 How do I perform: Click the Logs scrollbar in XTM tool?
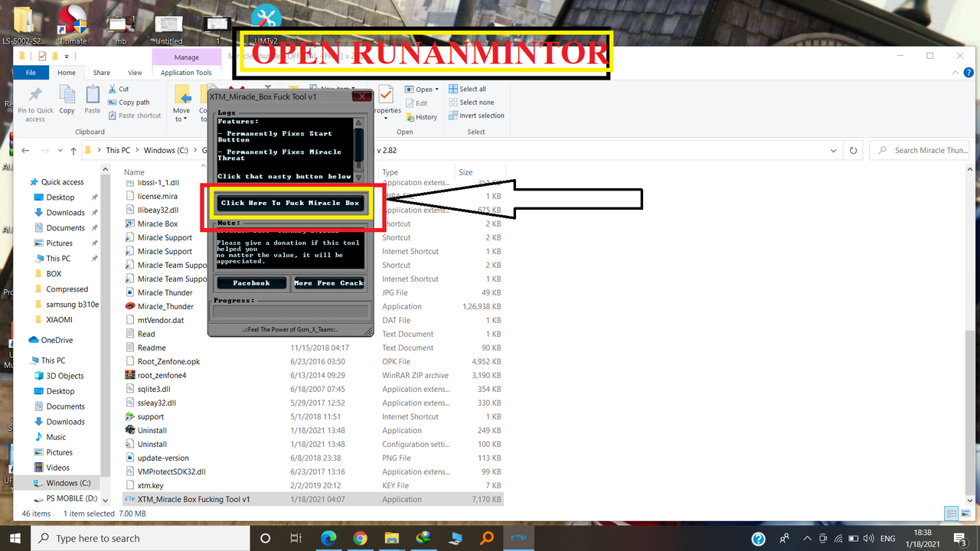pos(358,149)
